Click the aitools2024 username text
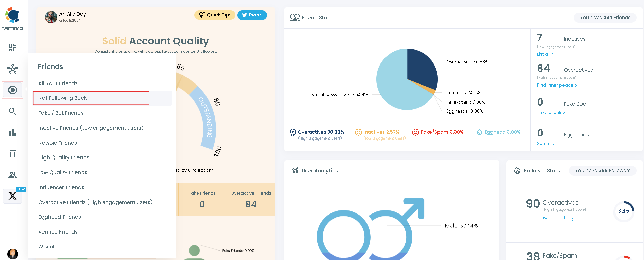 (x=70, y=20)
